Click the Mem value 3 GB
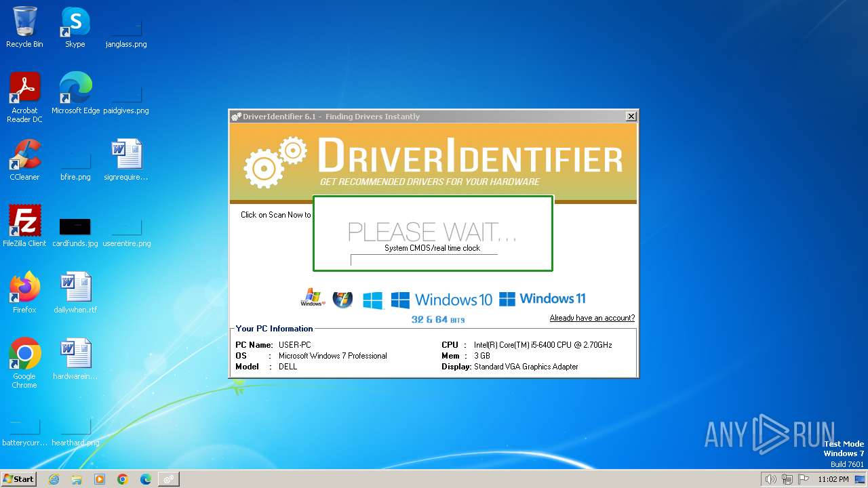The width and height of the screenshot is (868, 488). (482, 356)
